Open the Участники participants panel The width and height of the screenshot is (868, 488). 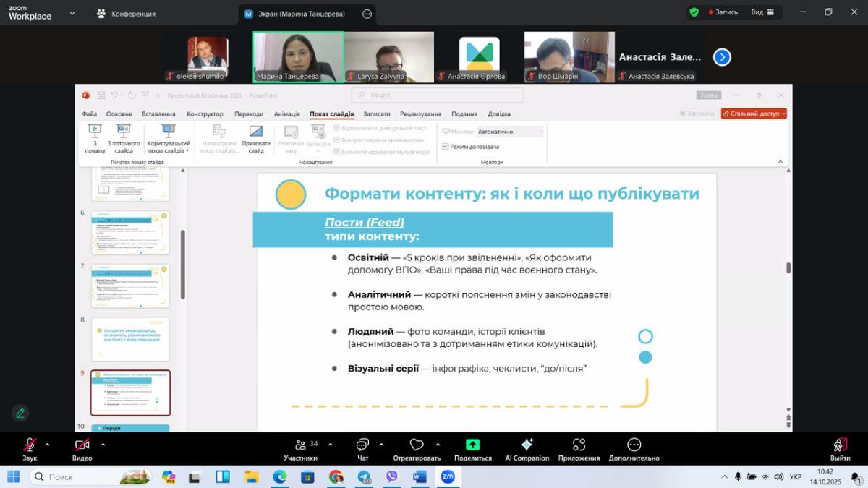300,448
